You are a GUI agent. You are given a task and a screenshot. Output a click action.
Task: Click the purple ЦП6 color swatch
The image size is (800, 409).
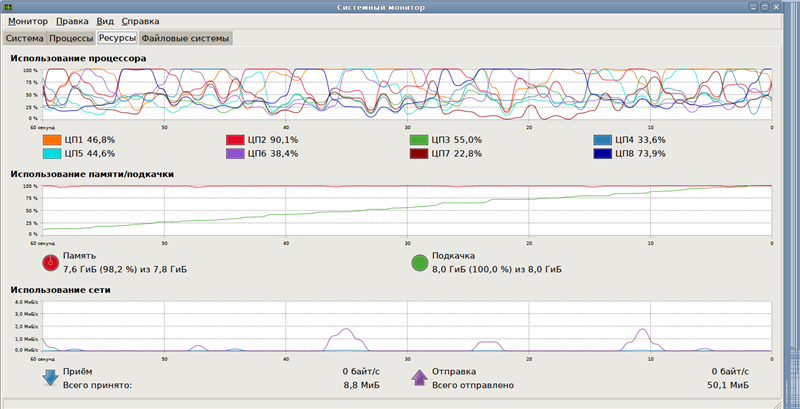click(x=235, y=154)
